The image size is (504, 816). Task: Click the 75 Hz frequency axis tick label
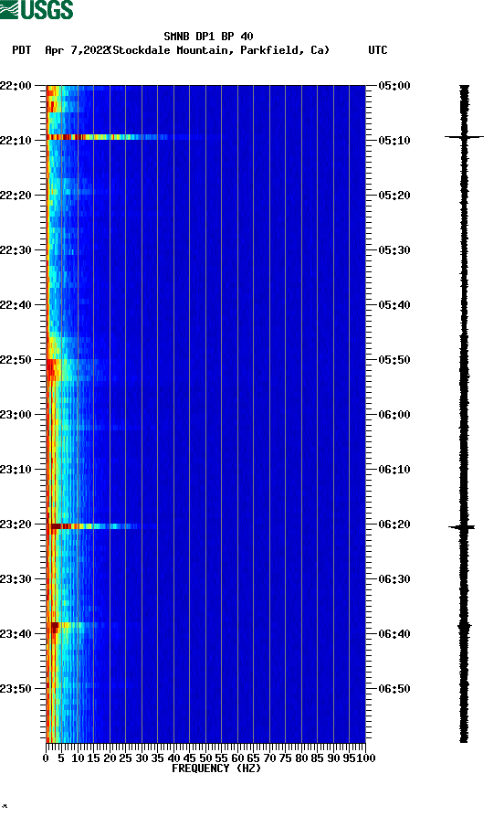(x=285, y=758)
